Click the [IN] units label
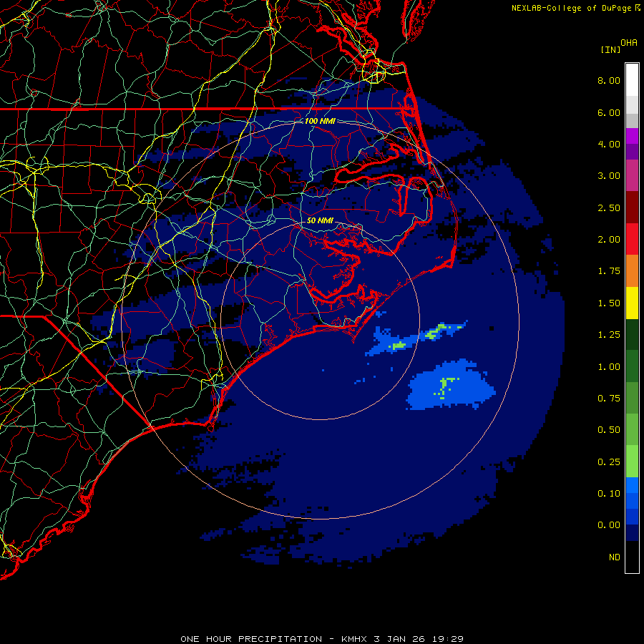Viewport: 644px width, 644px height. coord(610,50)
